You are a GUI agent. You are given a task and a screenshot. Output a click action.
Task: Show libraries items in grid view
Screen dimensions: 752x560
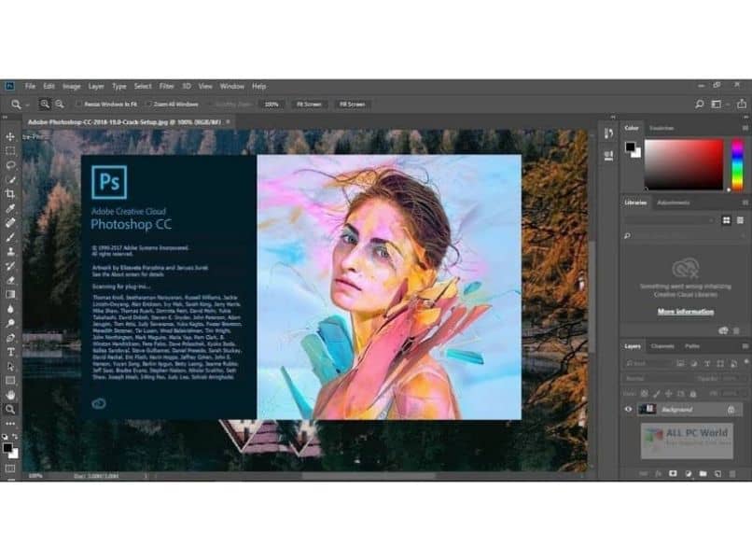tap(727, 220)
